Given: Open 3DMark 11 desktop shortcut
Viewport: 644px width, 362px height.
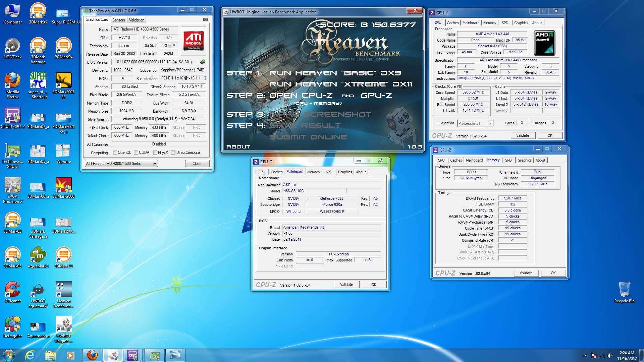Looking at the screenshot, I should [x=63, y=257].
